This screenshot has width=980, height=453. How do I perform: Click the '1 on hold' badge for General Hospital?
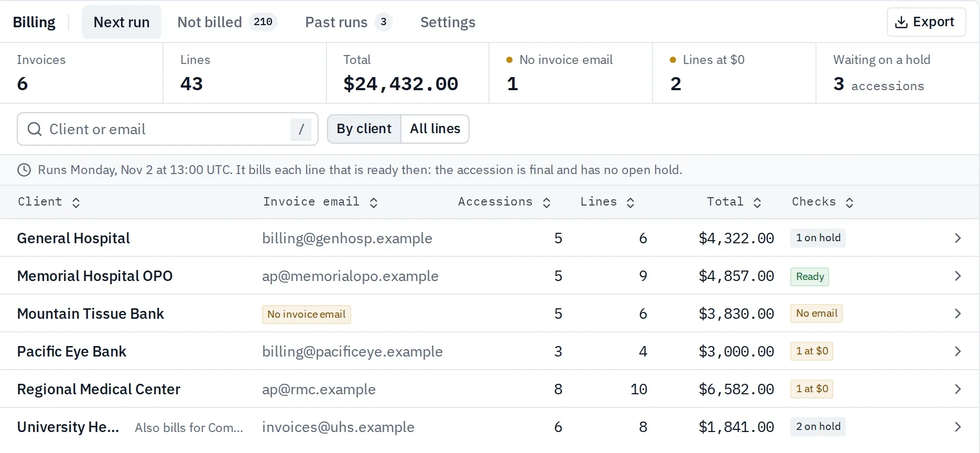[818, 238]
